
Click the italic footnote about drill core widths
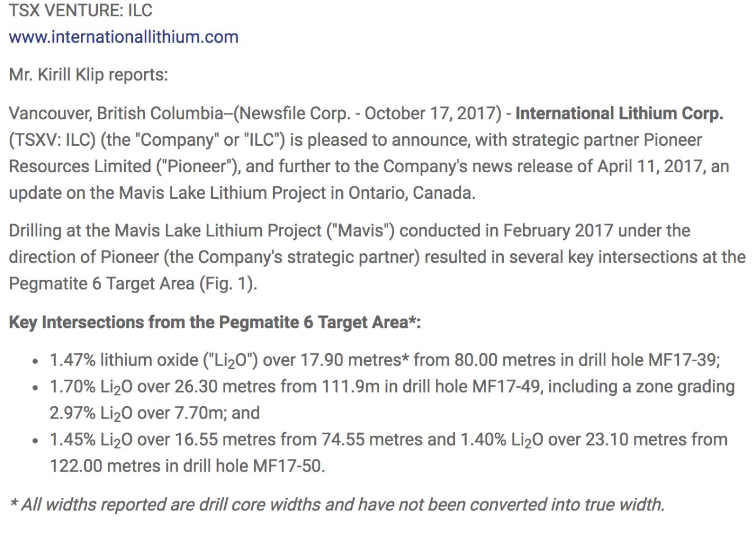pos(337,504)
